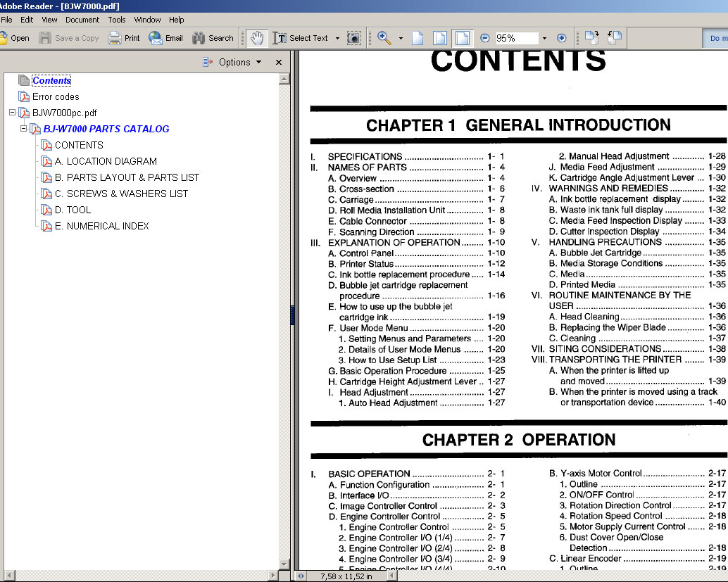The height and width of the screenshot is (582, 728).
Task: Collapse the BJ-W7000 PARTS CATALOG node
Action: pyautogui.click(x=24, y=129)
